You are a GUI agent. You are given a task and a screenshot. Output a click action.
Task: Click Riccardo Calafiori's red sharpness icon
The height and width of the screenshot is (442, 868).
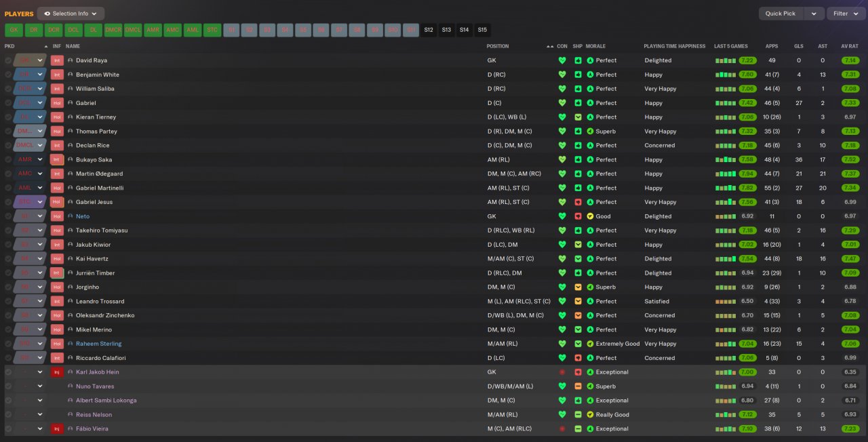point(578,358)
